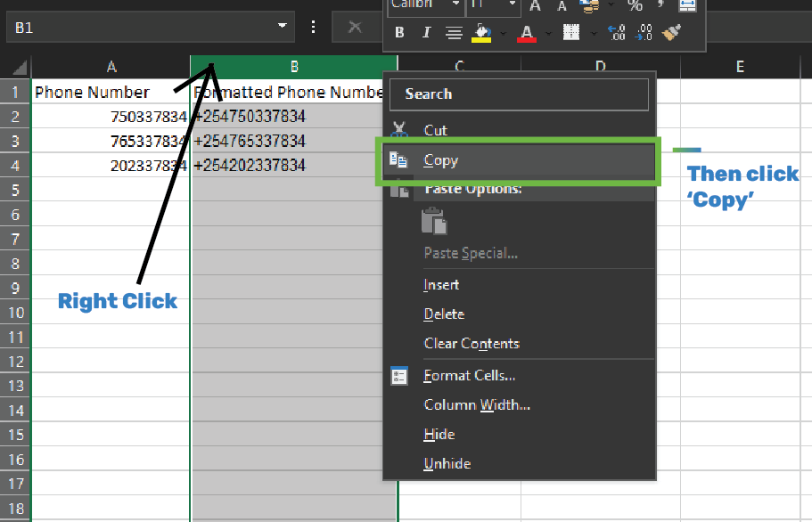This screenshot has height=522, width=812.
Task: Choose Paste Special from context menu
Action: coord(520,253)
